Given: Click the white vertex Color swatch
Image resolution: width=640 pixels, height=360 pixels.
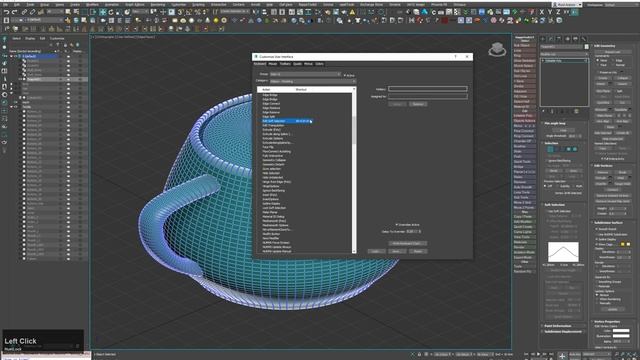Looking at the screenshot, I should (x=621, y=331).
